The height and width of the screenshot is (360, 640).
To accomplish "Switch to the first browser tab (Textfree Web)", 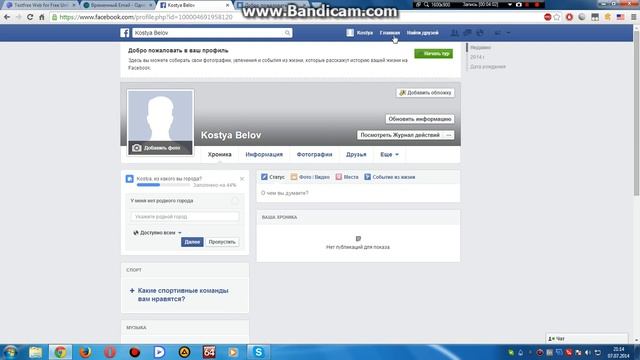I will 40,5.
